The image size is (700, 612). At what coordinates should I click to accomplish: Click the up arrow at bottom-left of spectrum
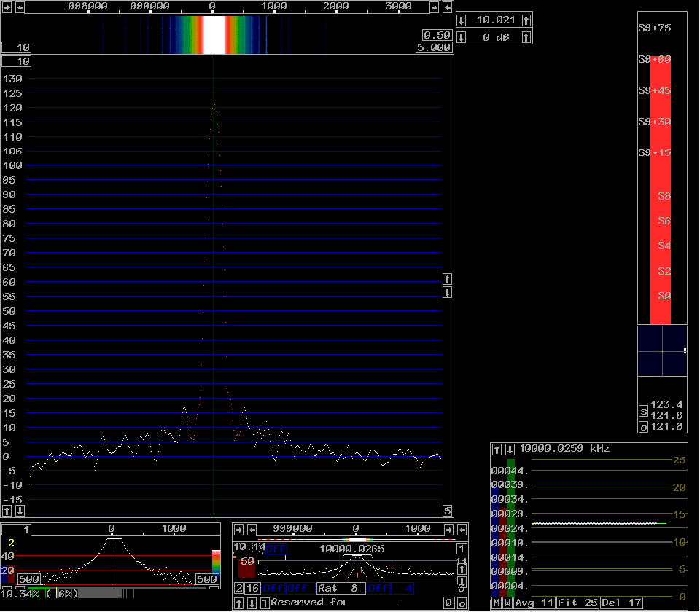(8, 510)
